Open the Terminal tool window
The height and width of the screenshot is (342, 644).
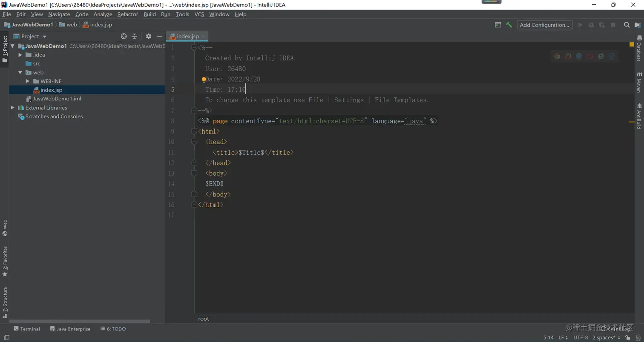coord(27,329)
